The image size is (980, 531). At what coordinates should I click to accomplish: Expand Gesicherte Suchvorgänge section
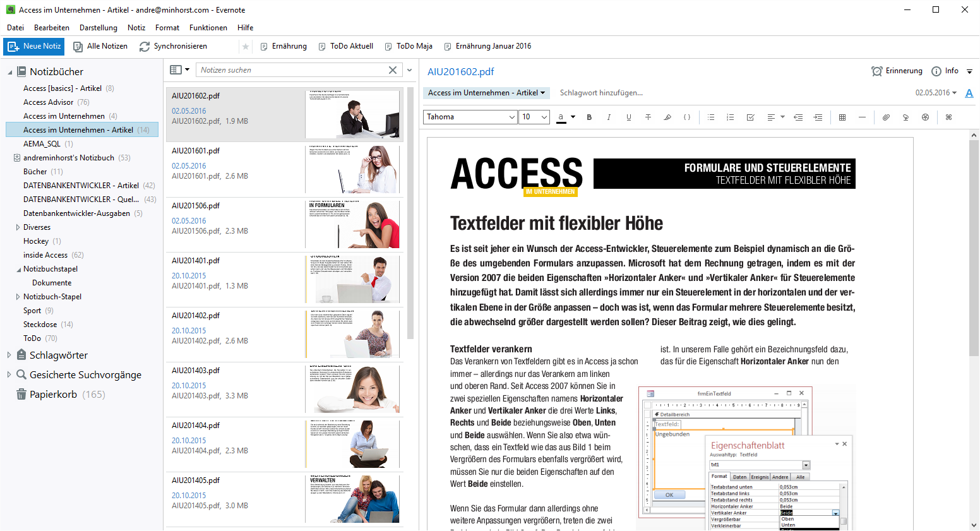coord(9,375)
